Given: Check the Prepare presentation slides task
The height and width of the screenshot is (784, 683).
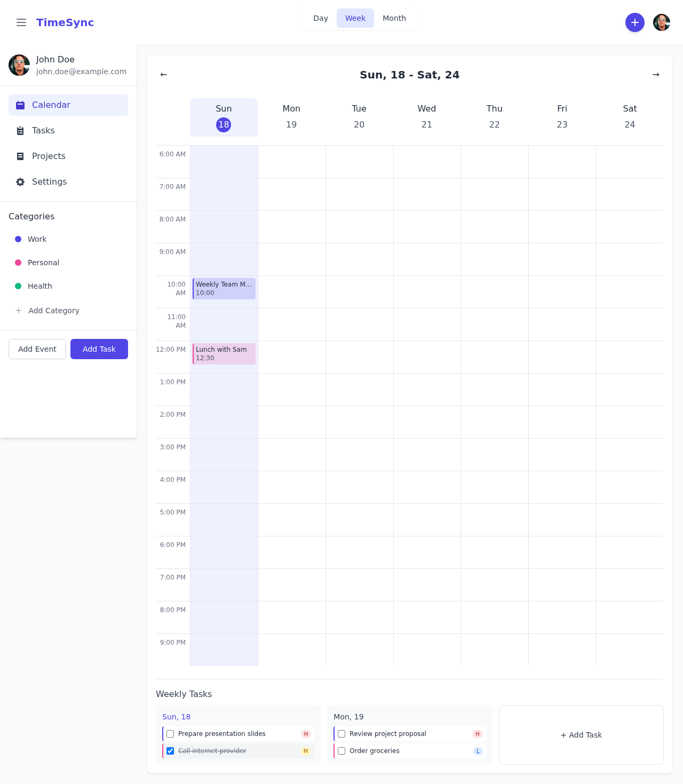Looking at the screenshot, I should pos(170,734).
